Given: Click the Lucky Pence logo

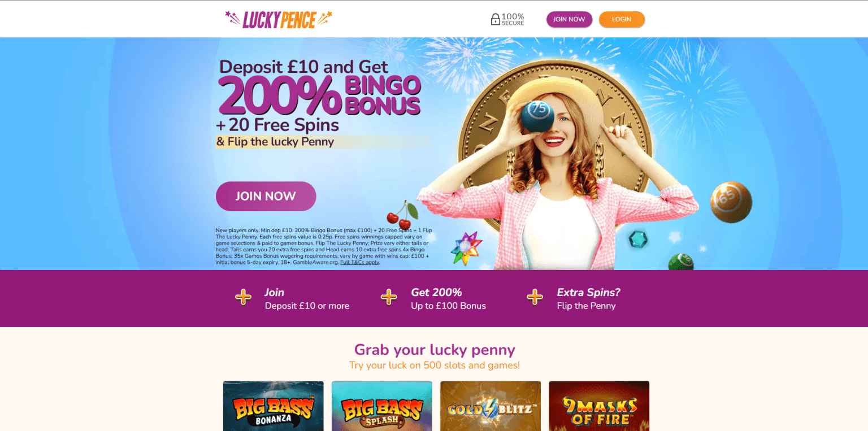Looking at the screenshot, I should click(279, 19).
